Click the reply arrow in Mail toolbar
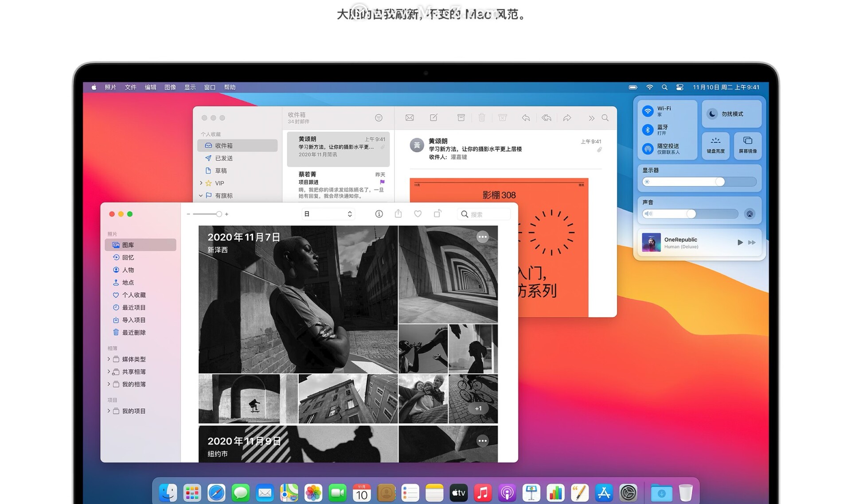 coord(526,118)
